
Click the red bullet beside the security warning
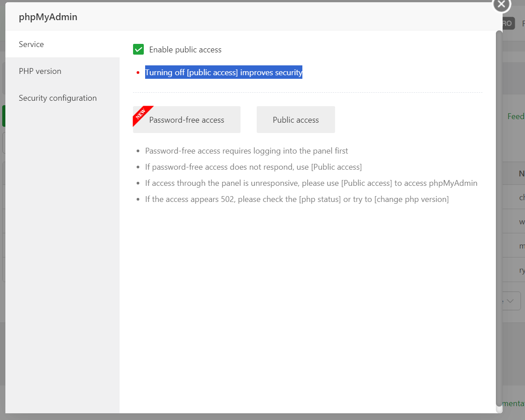[138, 73]
